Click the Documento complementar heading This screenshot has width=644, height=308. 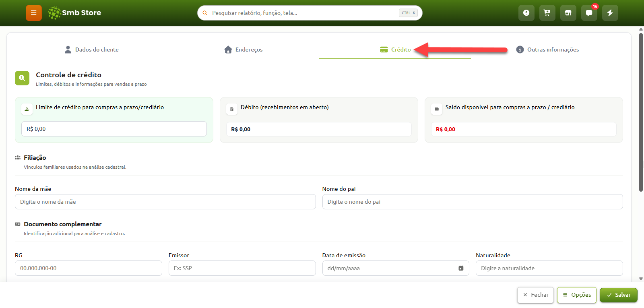(63, 224)
